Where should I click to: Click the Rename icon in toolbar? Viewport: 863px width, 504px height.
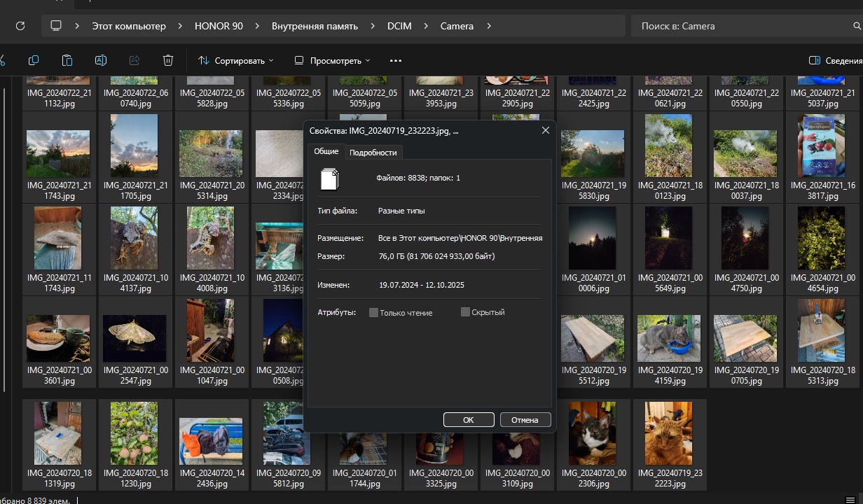(x=101, y=60)
